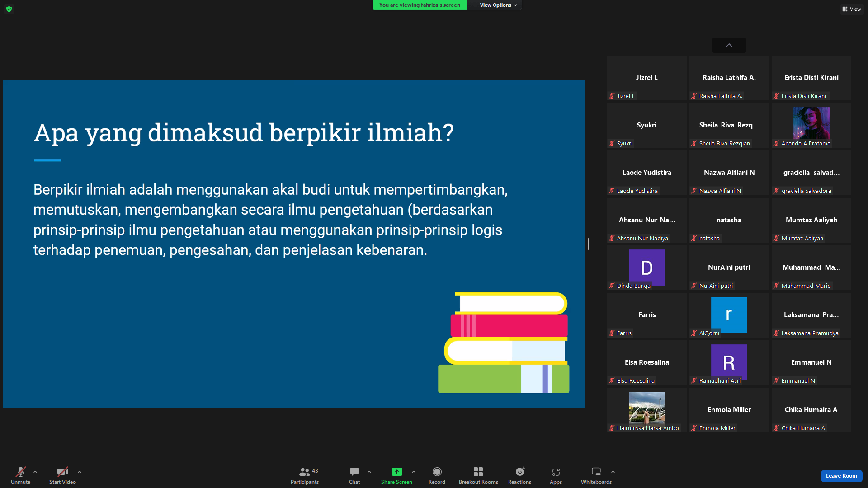
Task: Select Elsa Roesalina participant tile
Action: 647,362
